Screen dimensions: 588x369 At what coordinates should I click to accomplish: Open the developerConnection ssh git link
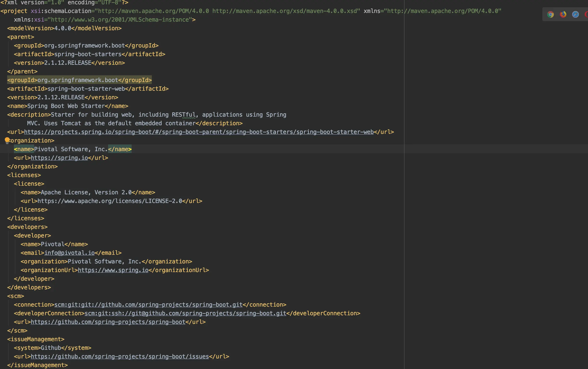[x=185, y=313]
